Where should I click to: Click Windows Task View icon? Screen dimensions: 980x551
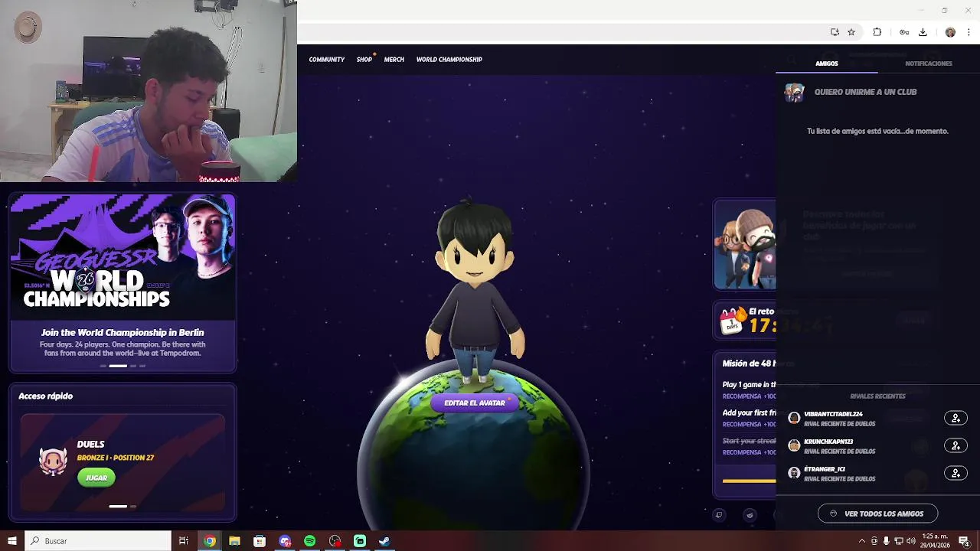click(x=184, y=541)
